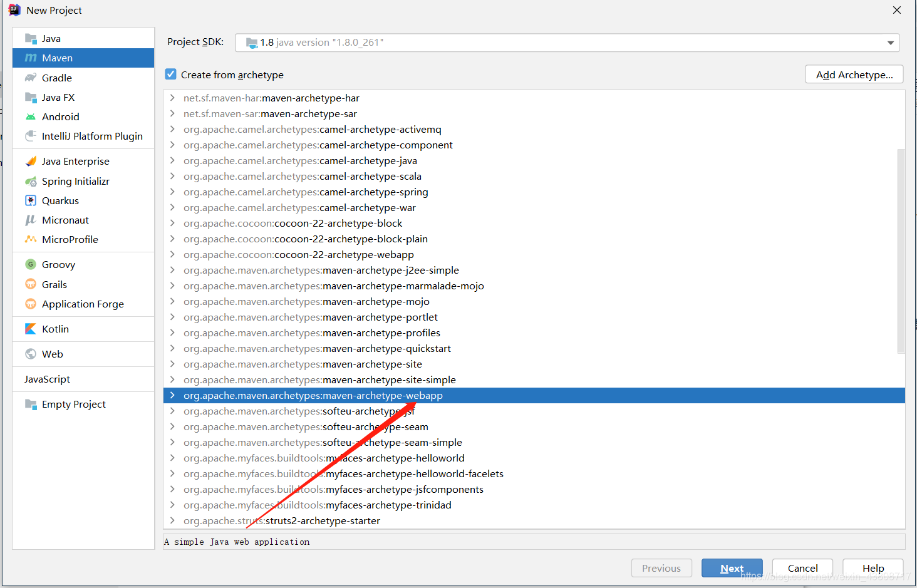The width and height of the screenshot is (917, 588).
Task: Close the New Project dialog
Action: tap(897, 10)
